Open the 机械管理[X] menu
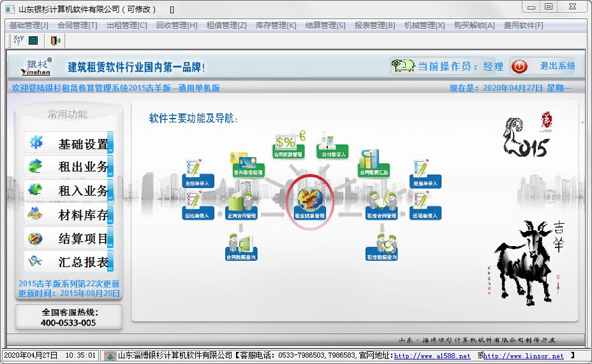Screen dimensions: 592x364 [425, 25]
